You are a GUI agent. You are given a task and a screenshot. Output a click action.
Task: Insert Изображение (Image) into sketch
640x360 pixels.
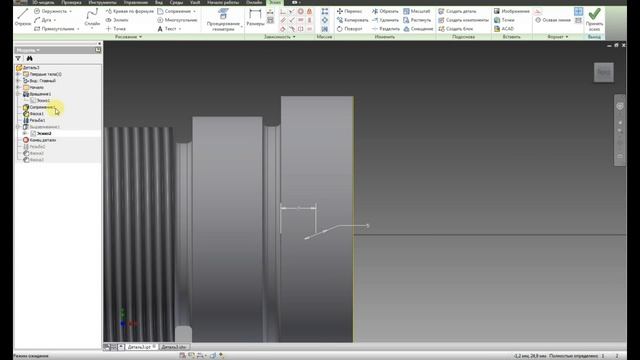(511, 11)
